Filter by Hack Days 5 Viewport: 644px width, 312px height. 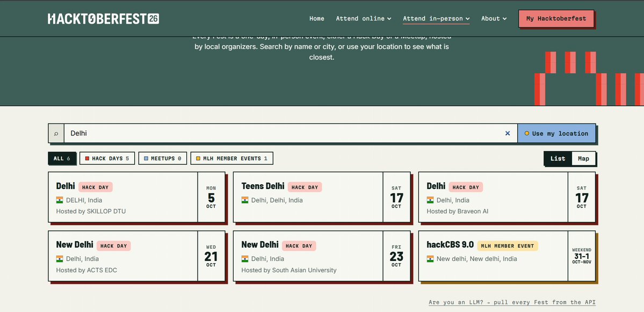pos(107,158)
